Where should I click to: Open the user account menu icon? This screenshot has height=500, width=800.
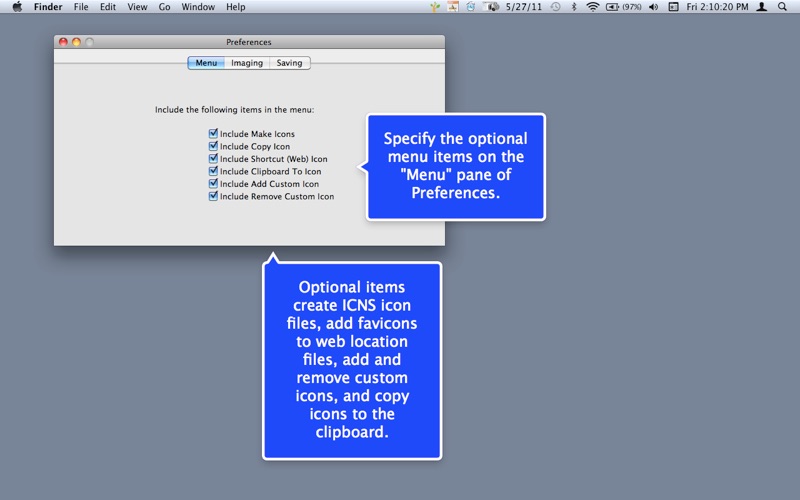(762, 7)
